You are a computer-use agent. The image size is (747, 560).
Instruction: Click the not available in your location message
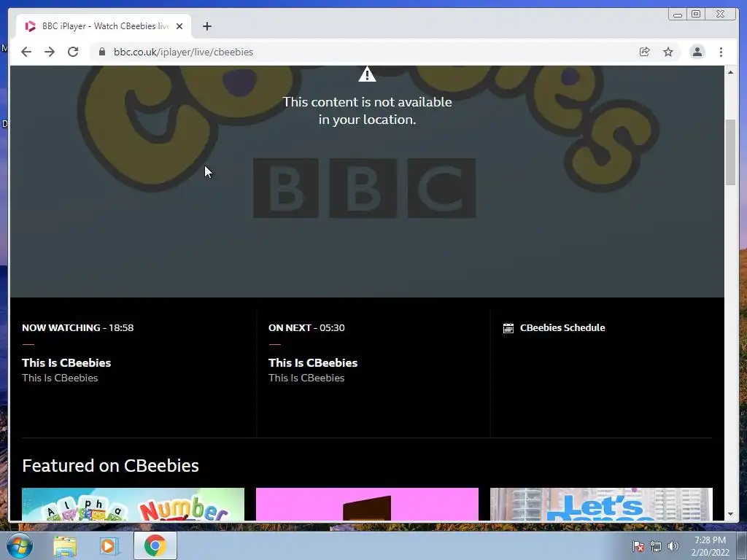click(367, 111)
